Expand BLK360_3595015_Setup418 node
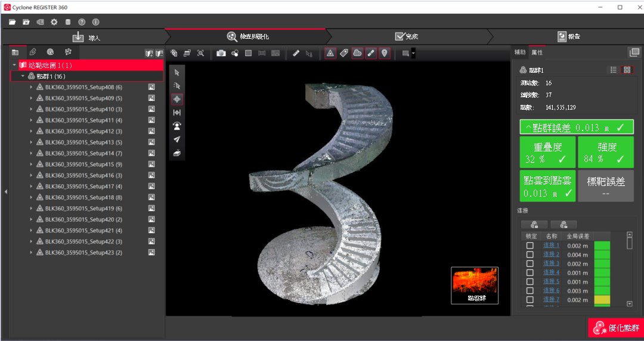The height and width of the screenshot is (341, 644). tap(31, 197)
